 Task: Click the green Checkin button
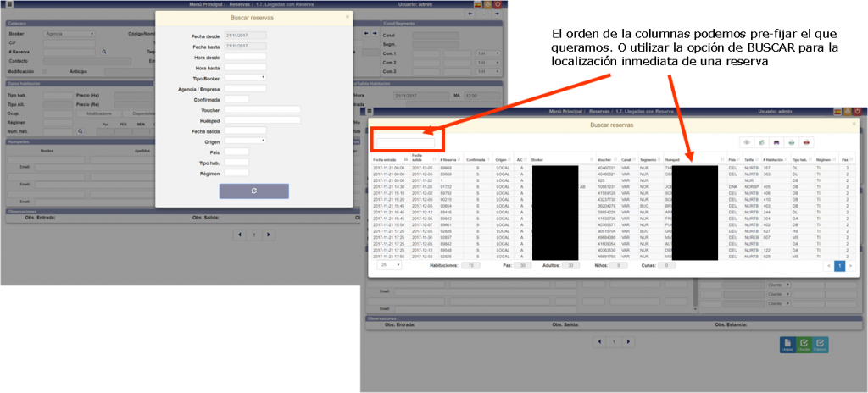804,344
